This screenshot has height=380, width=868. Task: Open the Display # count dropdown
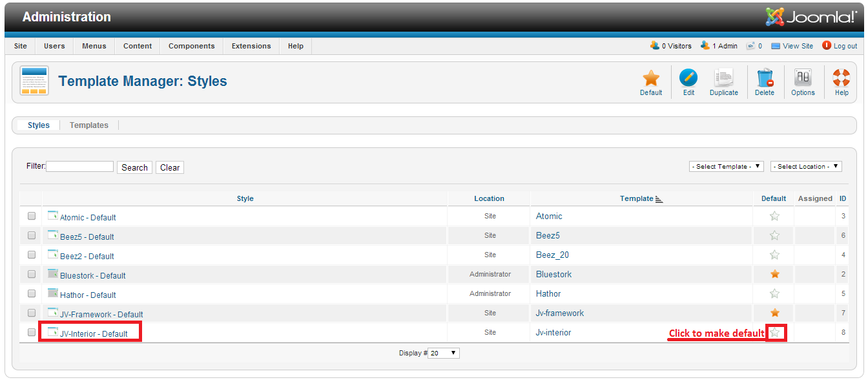444,354
